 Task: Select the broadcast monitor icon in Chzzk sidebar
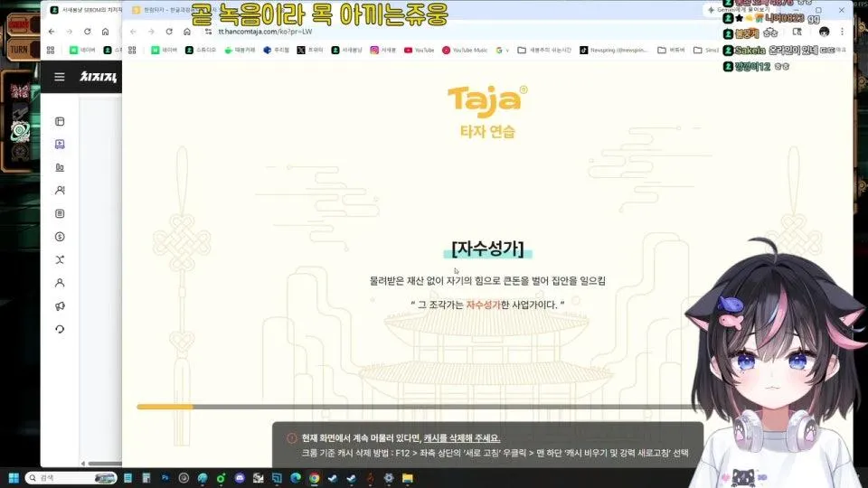point(60,145)
